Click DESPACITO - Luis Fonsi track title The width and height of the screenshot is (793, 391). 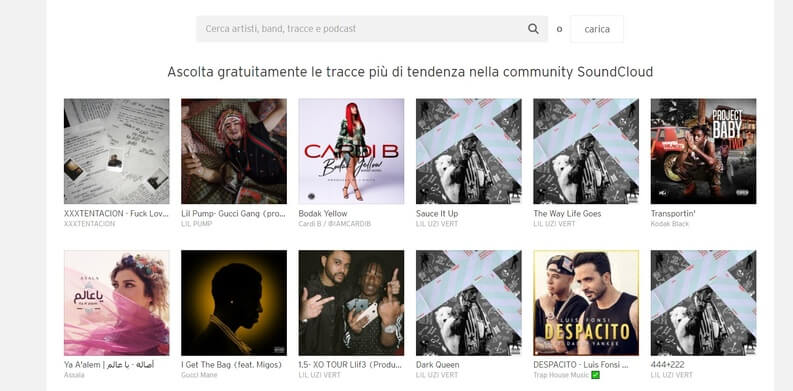[581, 365]
